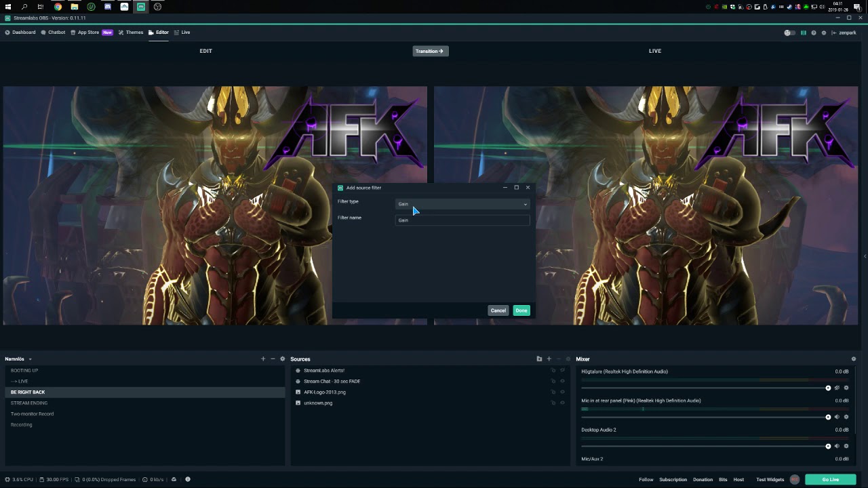
Task: Cancel the Add source filter dialog
Action: (x=498, y=310)
